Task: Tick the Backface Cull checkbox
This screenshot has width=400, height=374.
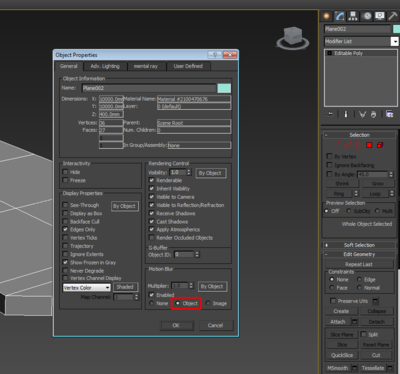Action: click(65, 221)
